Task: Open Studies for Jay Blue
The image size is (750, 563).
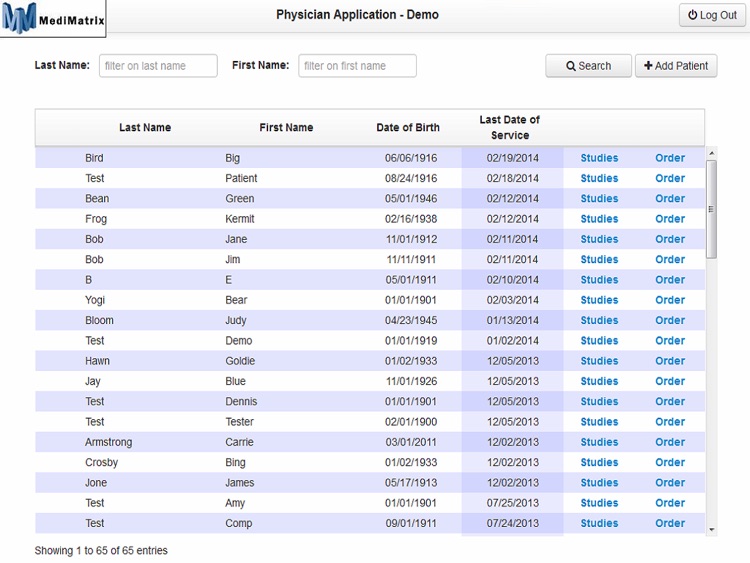Action: click(x=599, y=381)
